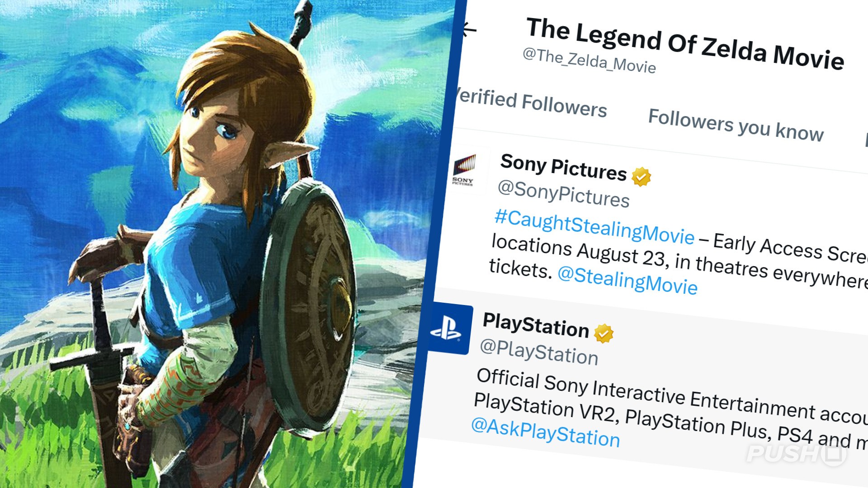Click the Sony Pictures account name

[563, 167]
